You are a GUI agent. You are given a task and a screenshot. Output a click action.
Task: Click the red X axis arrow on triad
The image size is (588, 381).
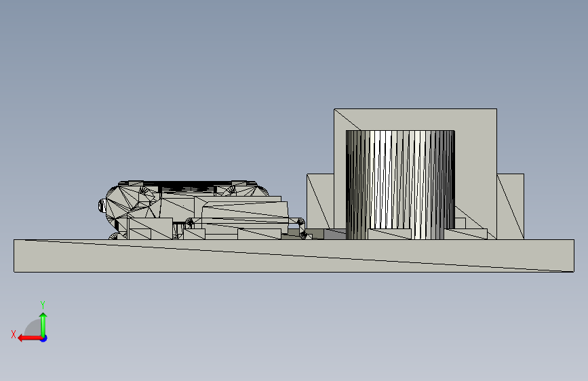pos(29,338)
